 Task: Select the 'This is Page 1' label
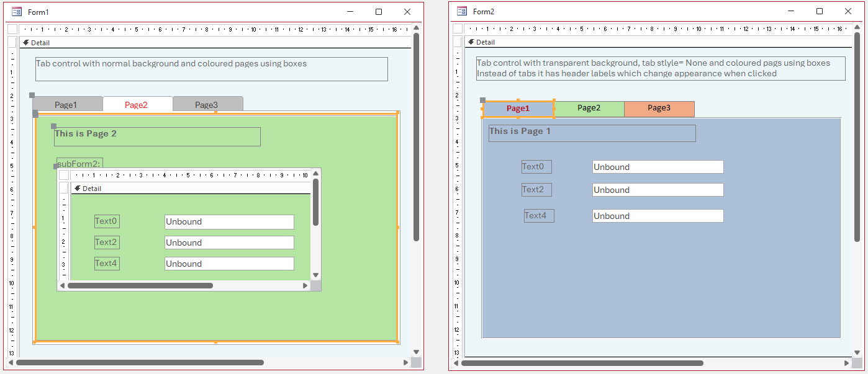click(x=592, y=133)
